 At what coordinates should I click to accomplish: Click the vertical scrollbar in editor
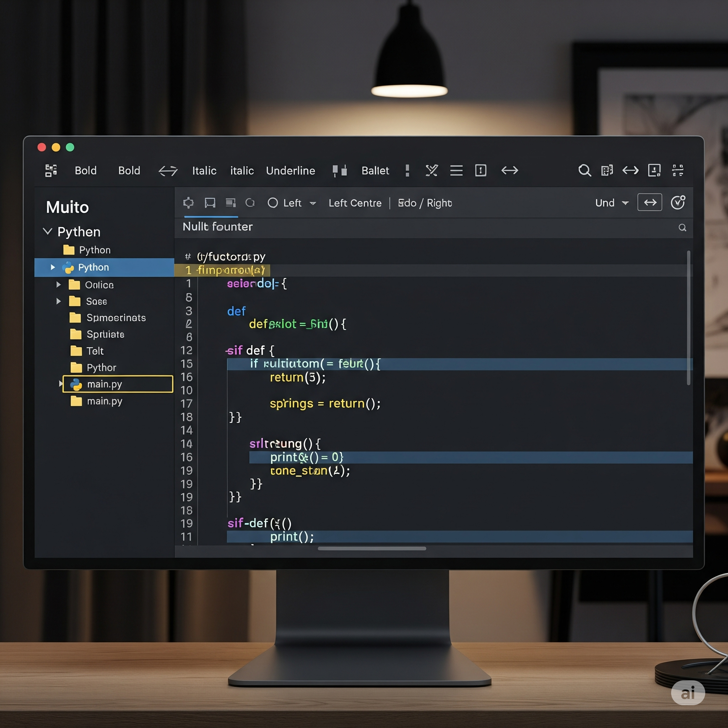(x=689, y=318)
